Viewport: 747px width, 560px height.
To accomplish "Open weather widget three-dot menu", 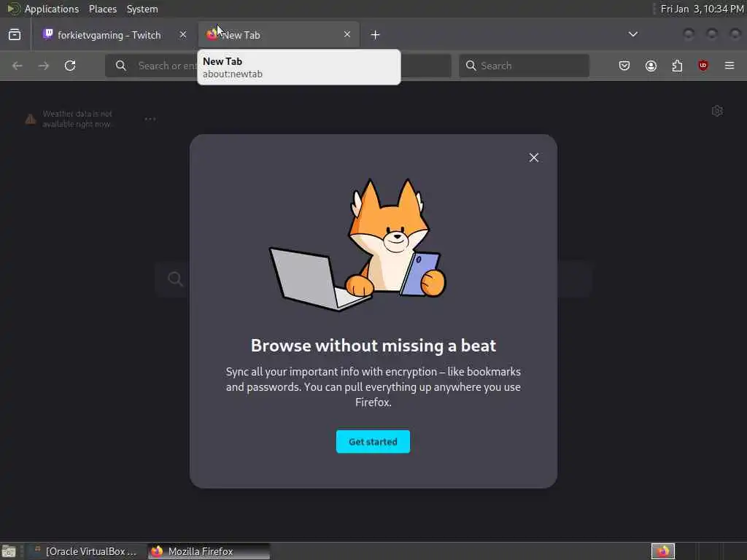I will (150, 119).
